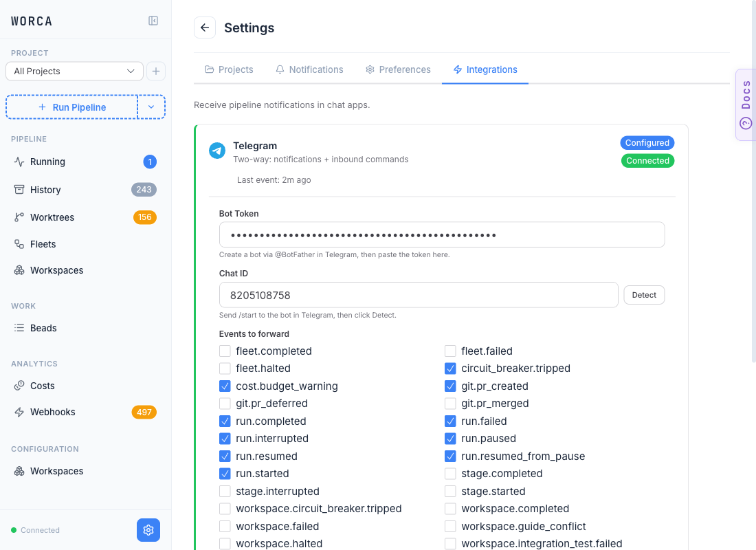The width and height of the screenshot is (756, 550).
Task: Expand Run Pipeline options chevron
Action: [151, 107]
